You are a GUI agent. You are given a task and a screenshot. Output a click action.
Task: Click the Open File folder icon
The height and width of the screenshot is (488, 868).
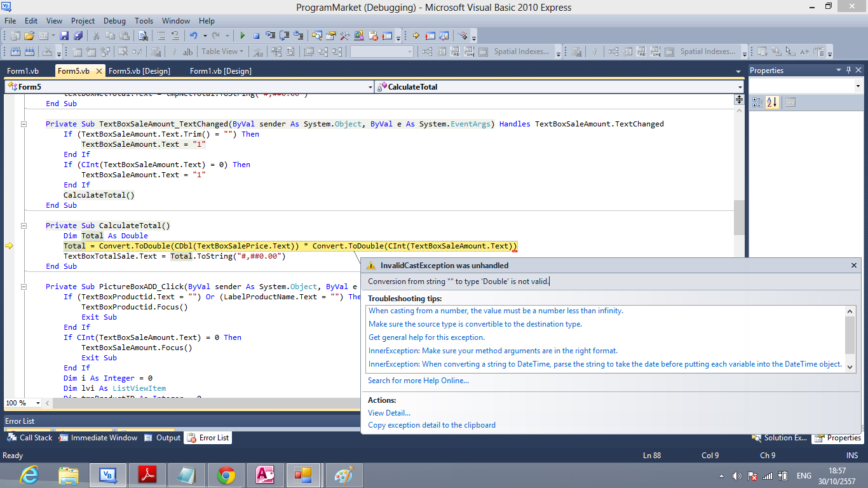(29, 36)
